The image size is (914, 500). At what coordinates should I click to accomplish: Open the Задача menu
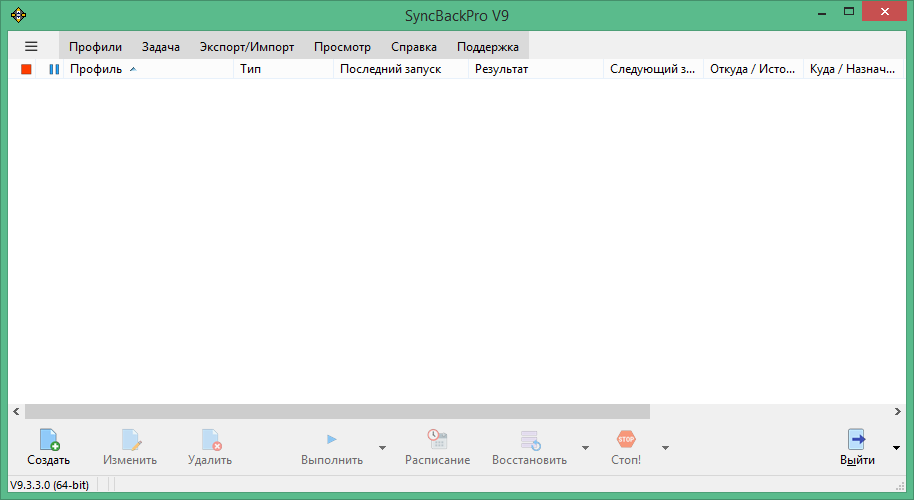point(160,47)
